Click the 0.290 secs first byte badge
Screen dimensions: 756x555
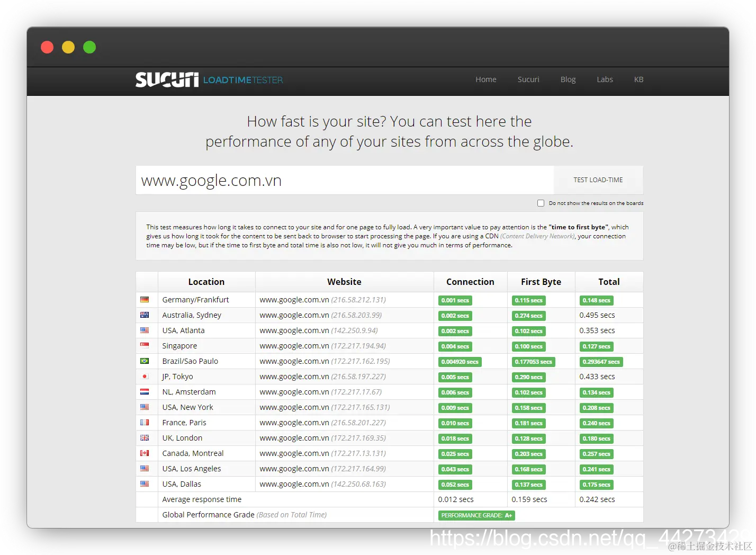(x=528, y=377)
